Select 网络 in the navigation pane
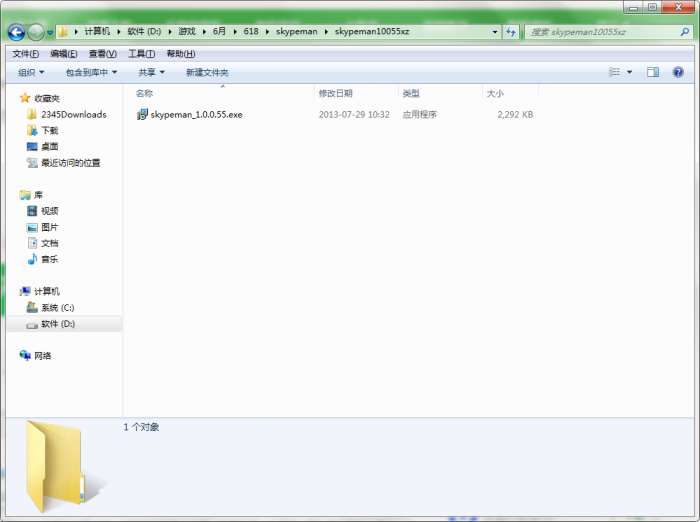The height and width of the screenshot is (522, 700). coord(42,356)
